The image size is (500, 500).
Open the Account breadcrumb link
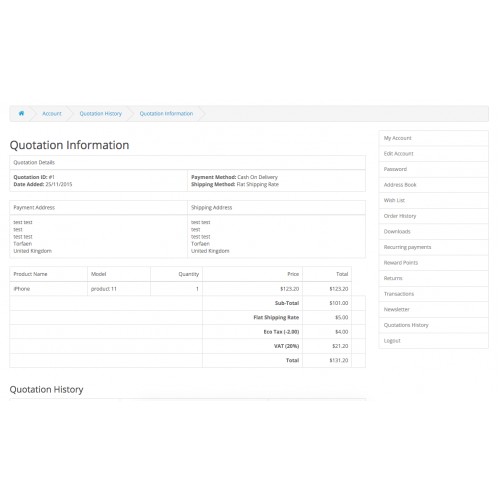pyautogui.click(x=52, y=114)
